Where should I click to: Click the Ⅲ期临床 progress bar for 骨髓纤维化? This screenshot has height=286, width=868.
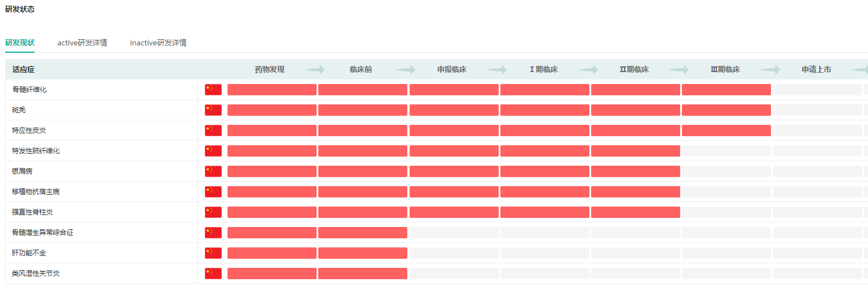[x=726, y=90]
